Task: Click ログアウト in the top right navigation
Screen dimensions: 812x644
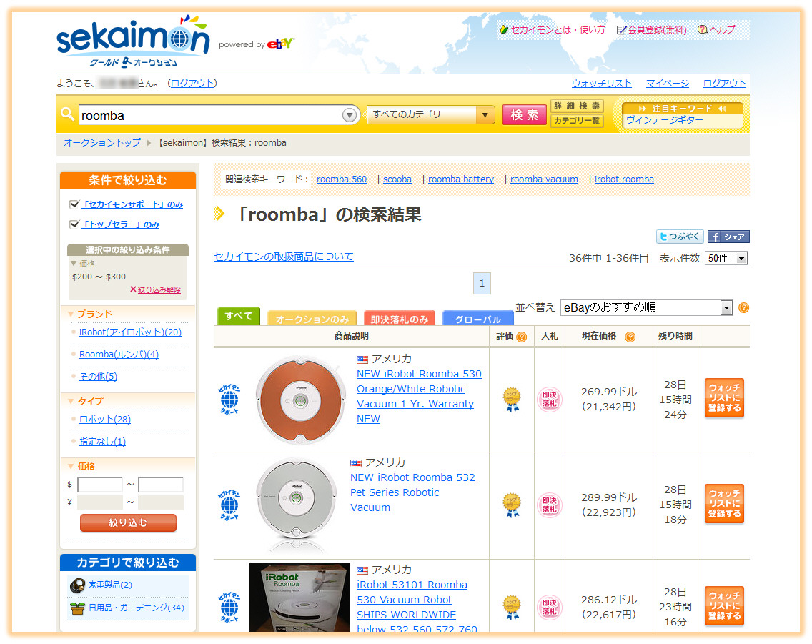Action: click(x=725, y=84)
